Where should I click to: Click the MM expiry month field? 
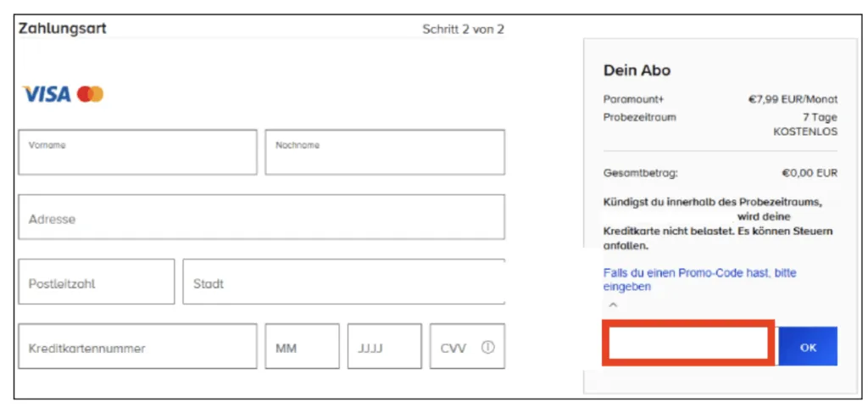click(302, 347)
